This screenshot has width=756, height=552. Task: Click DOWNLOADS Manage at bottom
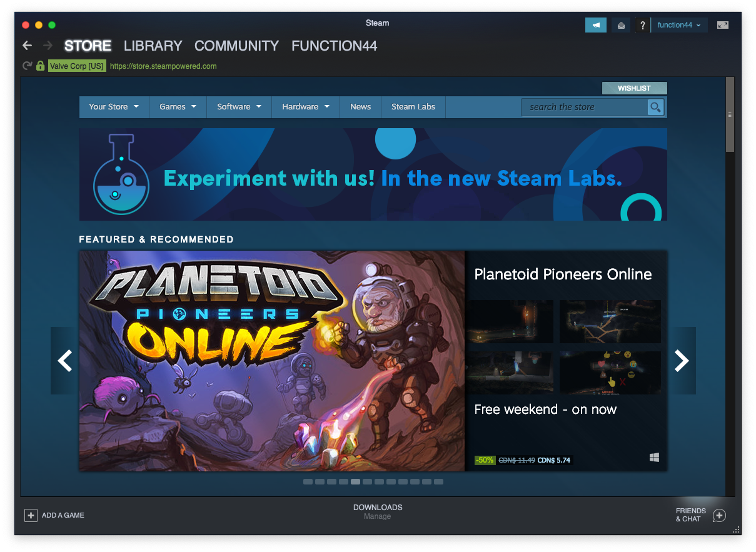378,511
